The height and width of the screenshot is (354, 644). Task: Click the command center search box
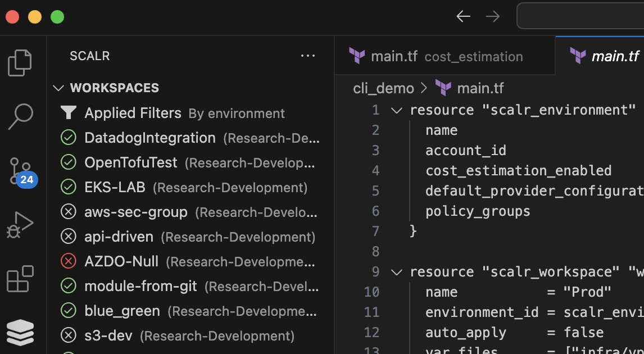[x=580, y=16]
